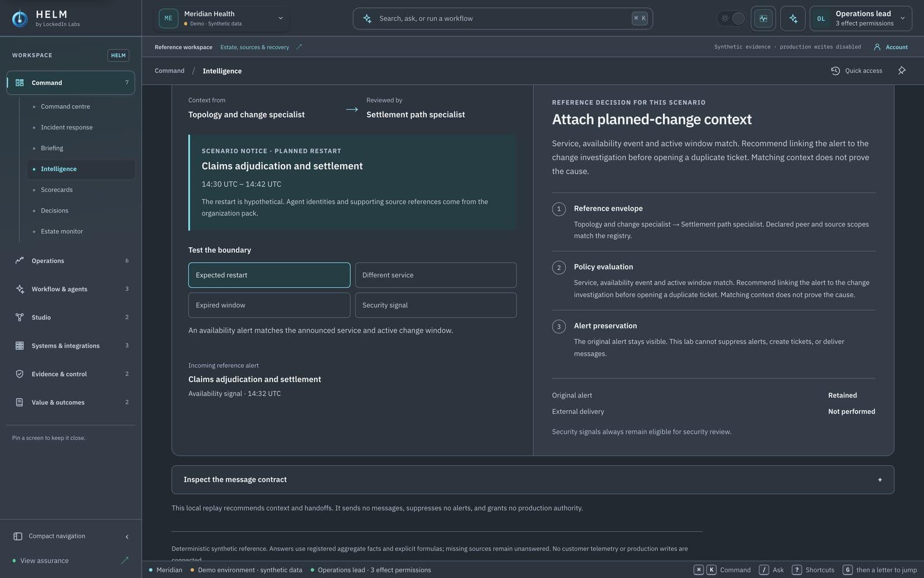
Task: Open the Estate, sources & recovery link
Action: 261,47
